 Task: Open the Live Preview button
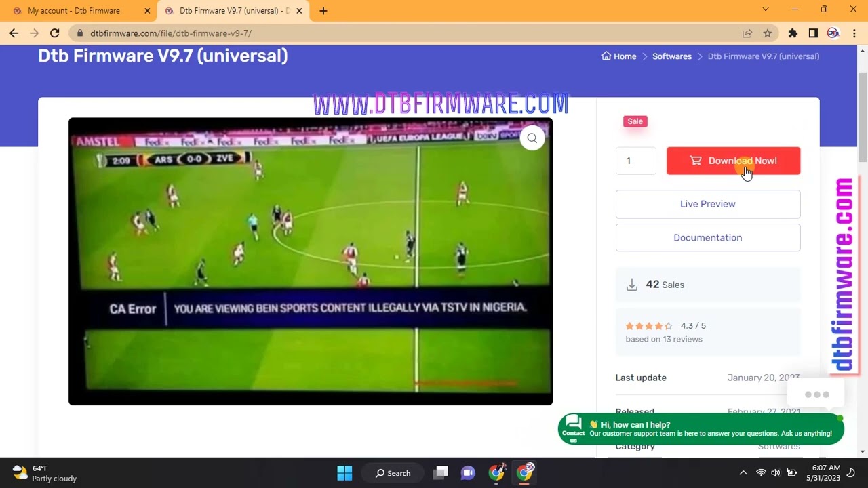click(x=708, y=204)
